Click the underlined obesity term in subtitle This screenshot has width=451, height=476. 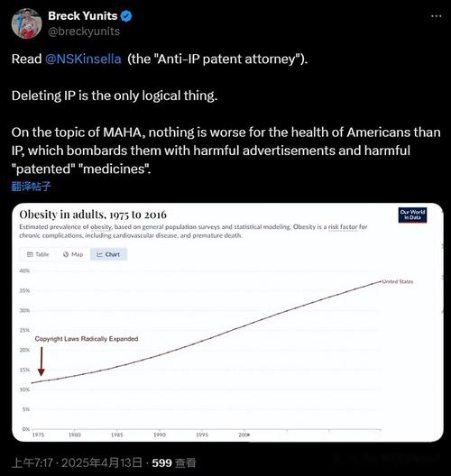(x=101, y=227)
